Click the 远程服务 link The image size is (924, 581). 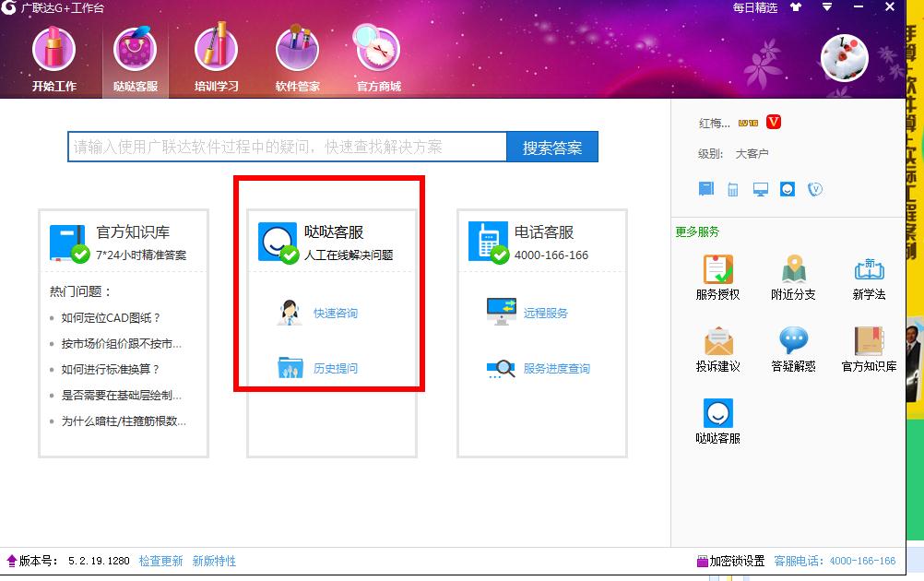546,314
